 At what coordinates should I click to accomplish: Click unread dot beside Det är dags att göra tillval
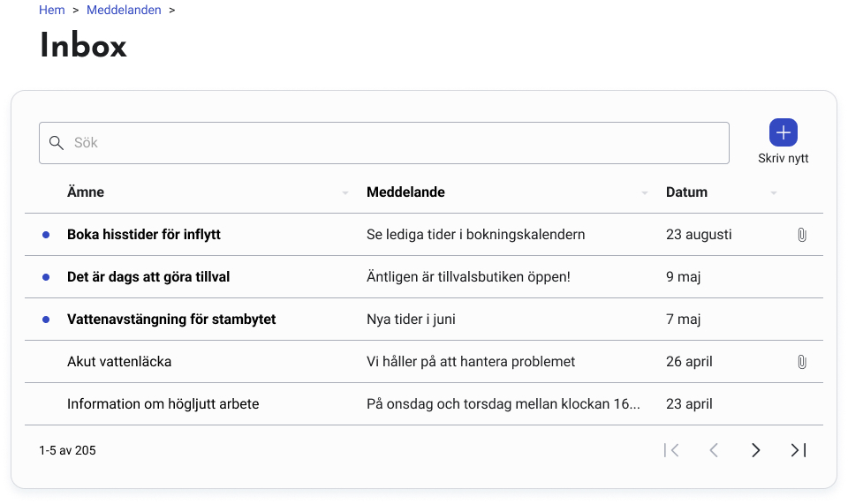coord(46,277)
